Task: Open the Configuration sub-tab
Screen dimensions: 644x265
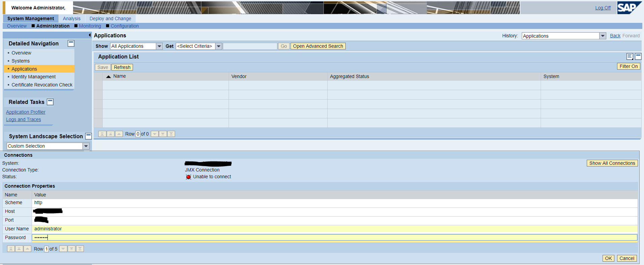Action: [125, 26]
